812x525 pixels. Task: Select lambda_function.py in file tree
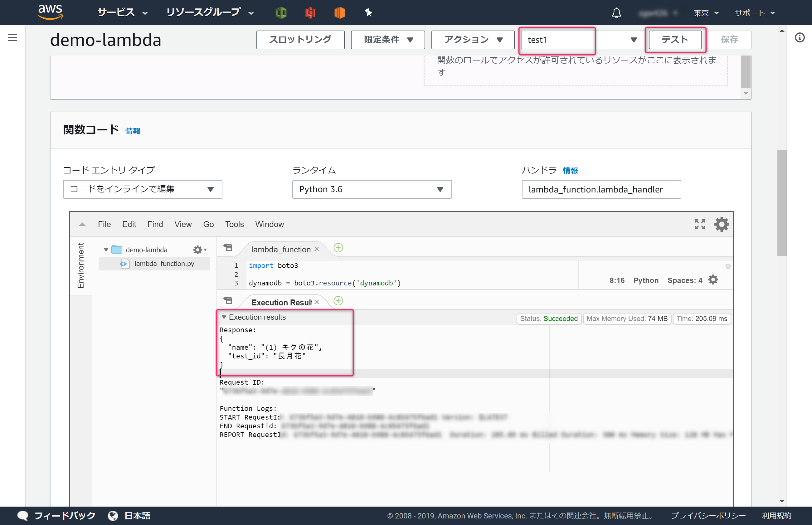coord(164,264)
